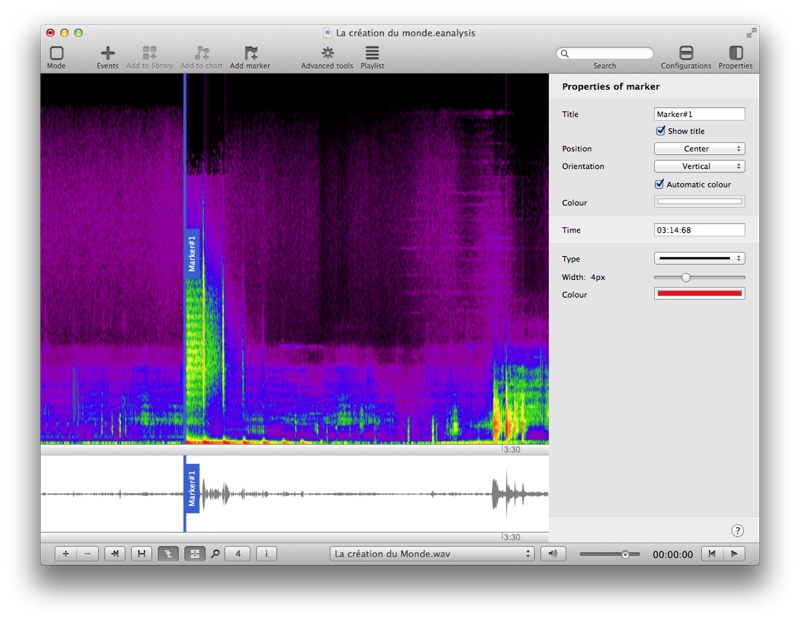Click Add to library icon
The image size is (800, 621).
click(x=149, y=53)
